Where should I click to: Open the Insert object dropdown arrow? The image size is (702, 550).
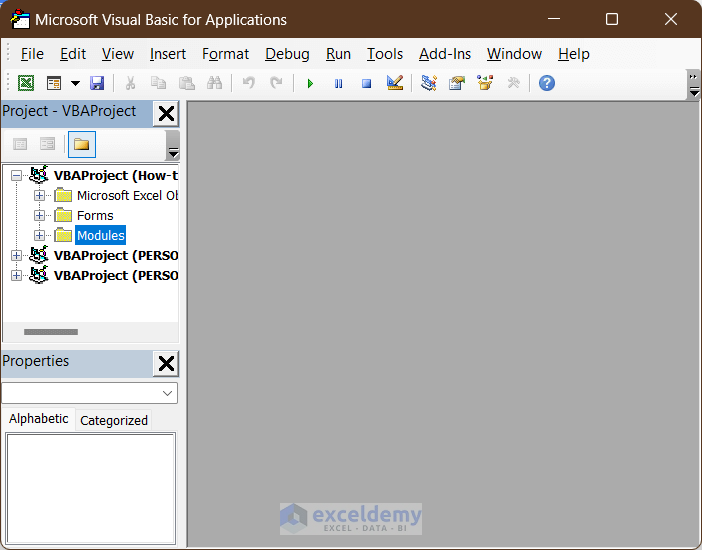click(x=75, y=83)
